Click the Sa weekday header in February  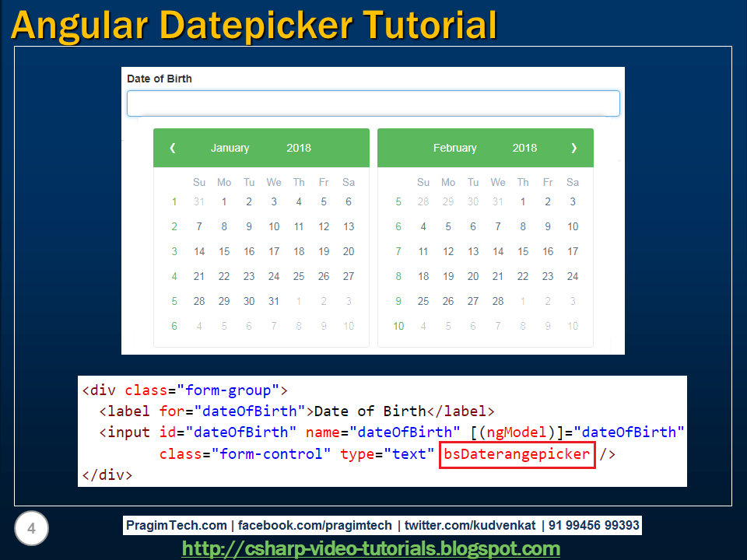click(x=573, y=182)
